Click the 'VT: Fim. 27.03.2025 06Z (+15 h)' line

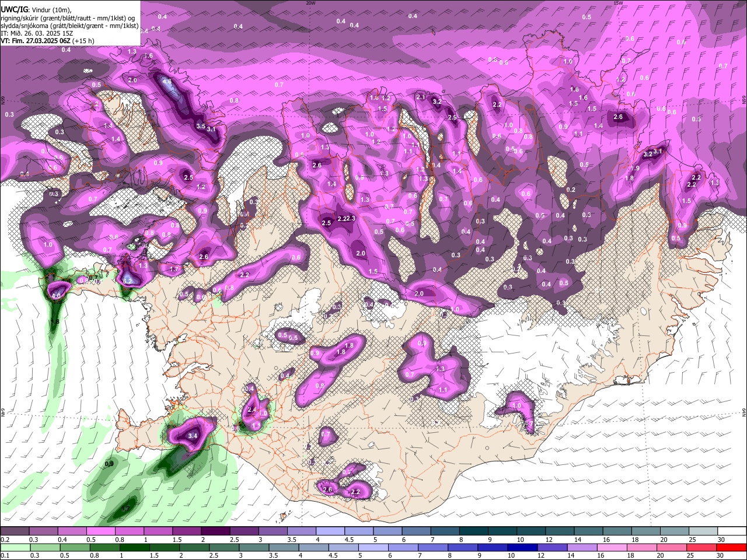[48, 41]
